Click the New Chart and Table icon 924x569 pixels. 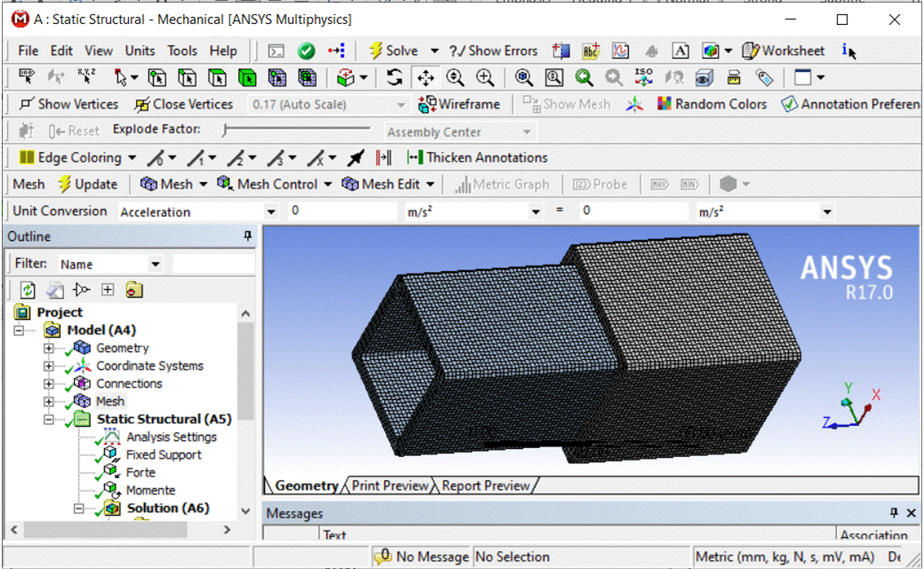(x=620, y=52)
